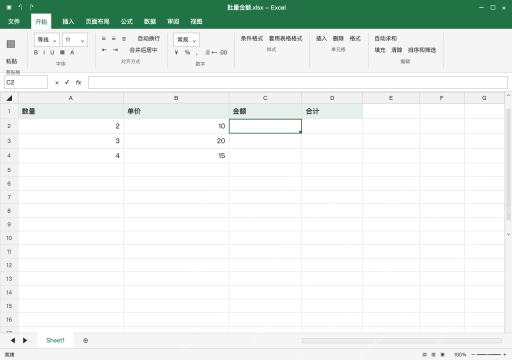Click the vertical scrollbar down arrow

pos(508,234)
